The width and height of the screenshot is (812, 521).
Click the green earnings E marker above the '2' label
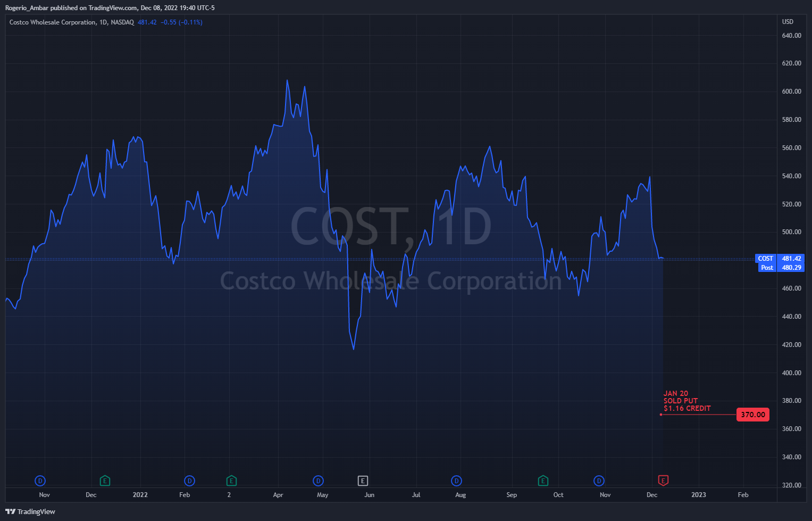pos(231,481)
